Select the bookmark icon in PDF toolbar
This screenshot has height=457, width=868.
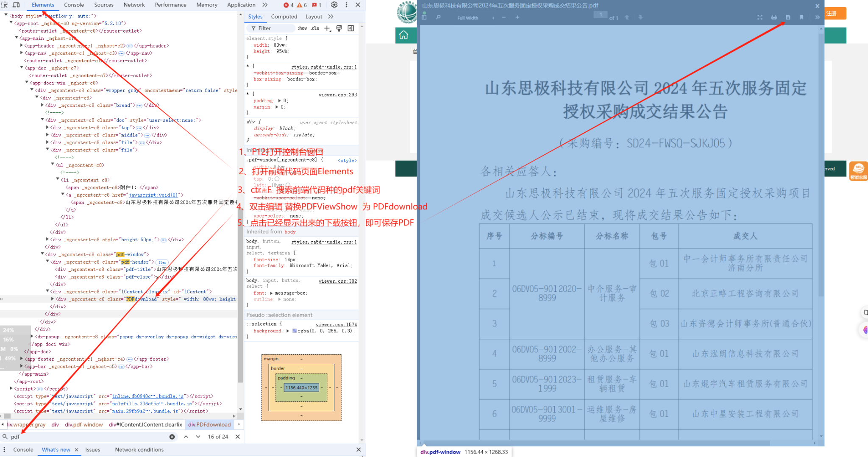point(802,17)
